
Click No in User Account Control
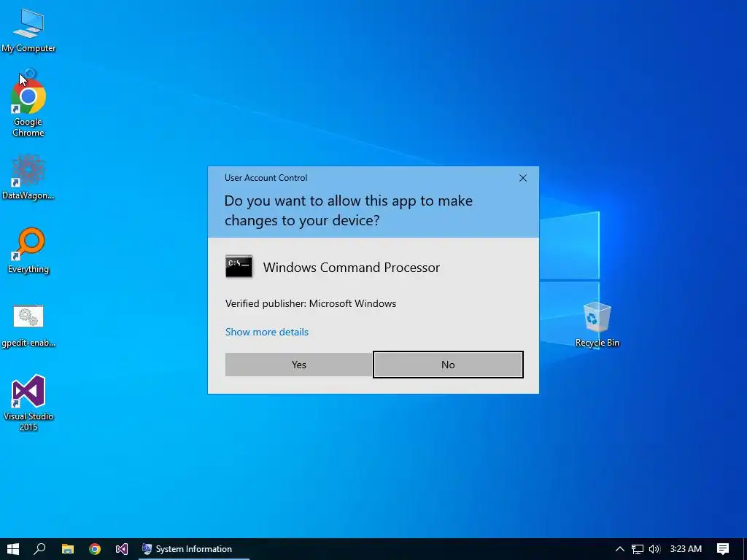(448, 365)
